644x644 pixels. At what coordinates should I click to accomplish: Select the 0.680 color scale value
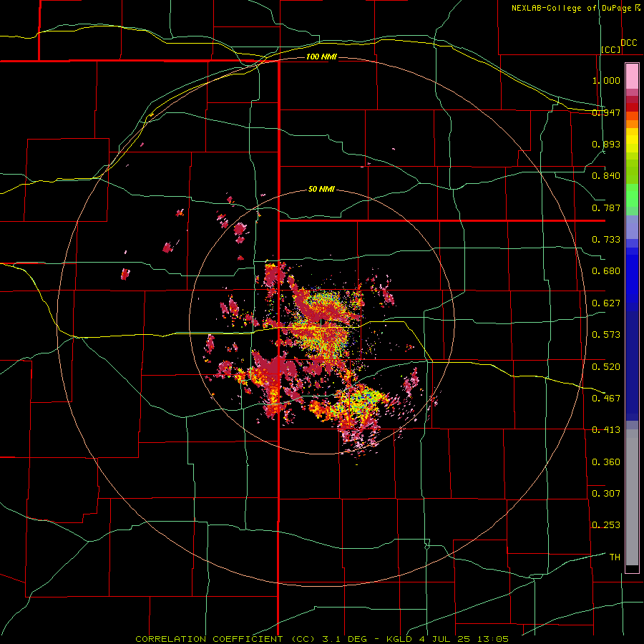point(606,271)
